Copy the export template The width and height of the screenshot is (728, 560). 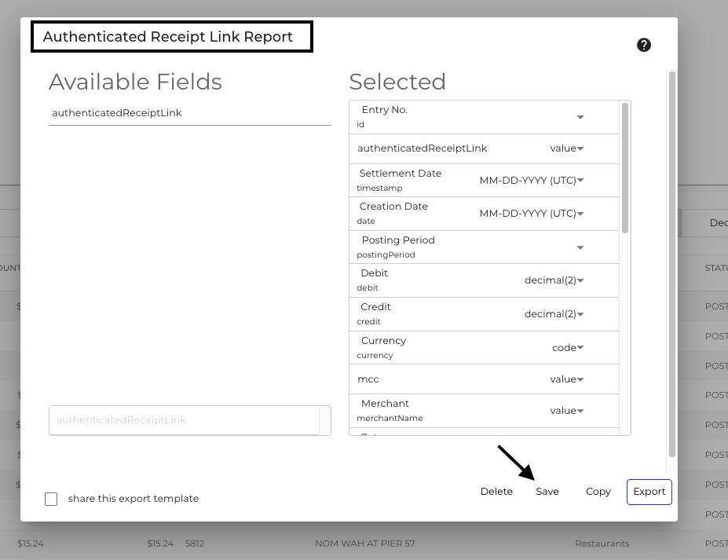pyautogui.click(x=598, y=491)
